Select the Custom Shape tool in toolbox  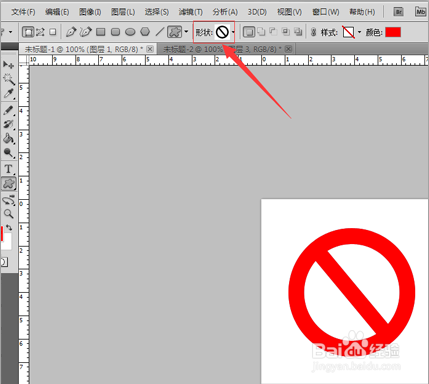pos(9,184)
